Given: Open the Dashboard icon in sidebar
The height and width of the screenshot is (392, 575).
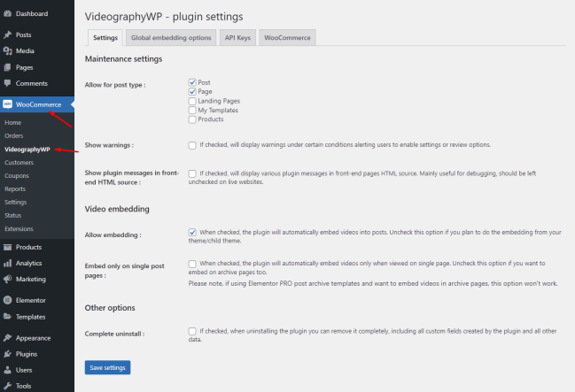Looking at the screenshot, I should (7, 14).
